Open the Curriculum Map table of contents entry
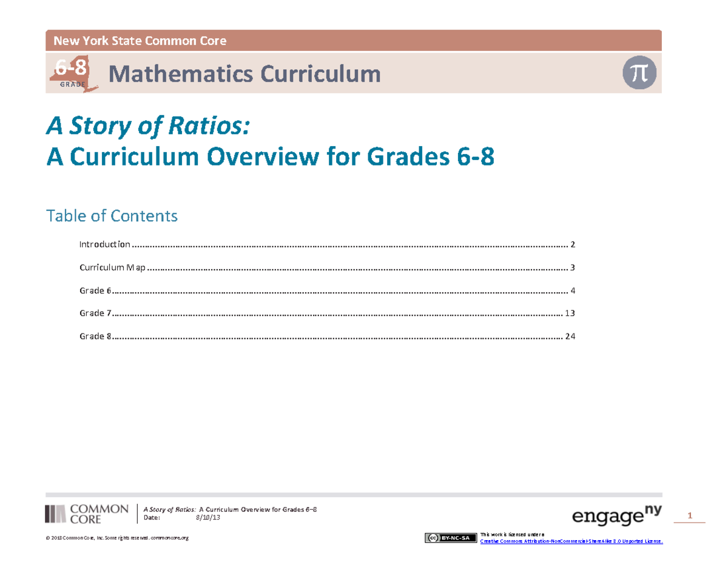 (112, 267)
